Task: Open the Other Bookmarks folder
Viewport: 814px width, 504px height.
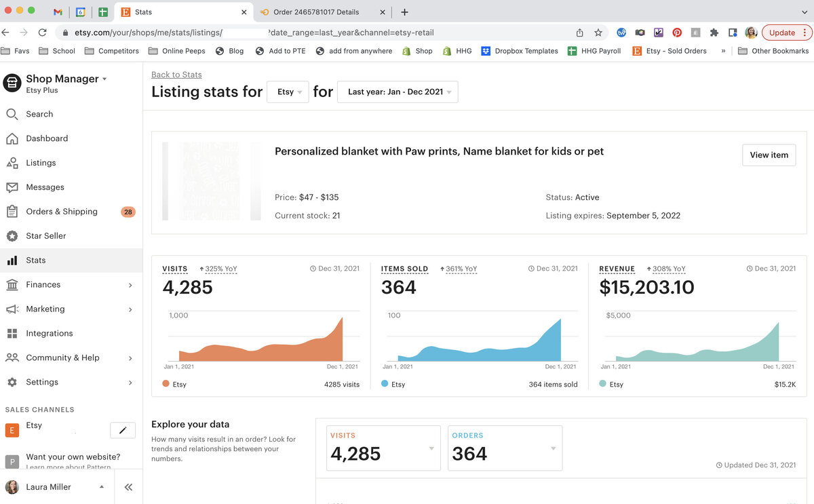Action: point(773,51)
